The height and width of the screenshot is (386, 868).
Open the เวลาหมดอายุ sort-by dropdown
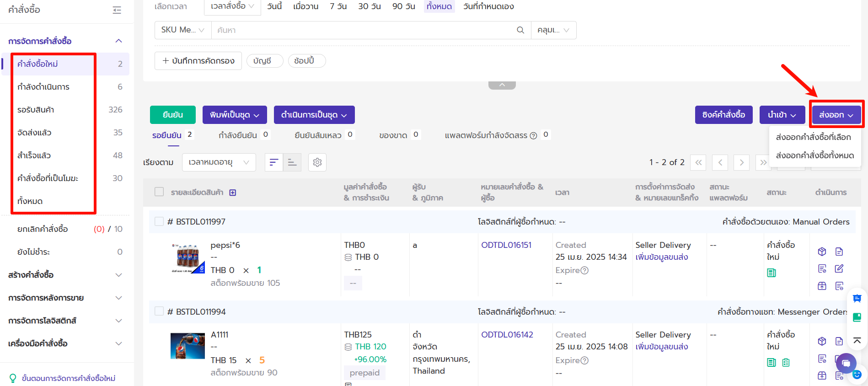219,162
